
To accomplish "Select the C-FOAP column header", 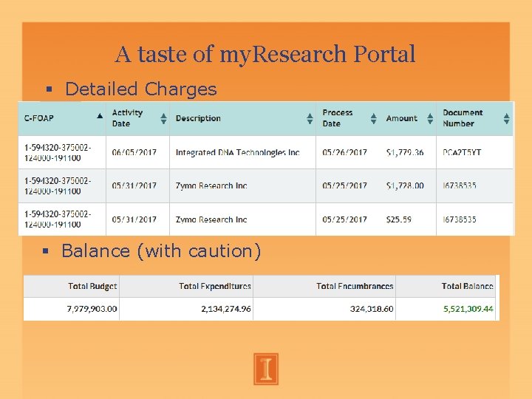I will pos(62,118).
